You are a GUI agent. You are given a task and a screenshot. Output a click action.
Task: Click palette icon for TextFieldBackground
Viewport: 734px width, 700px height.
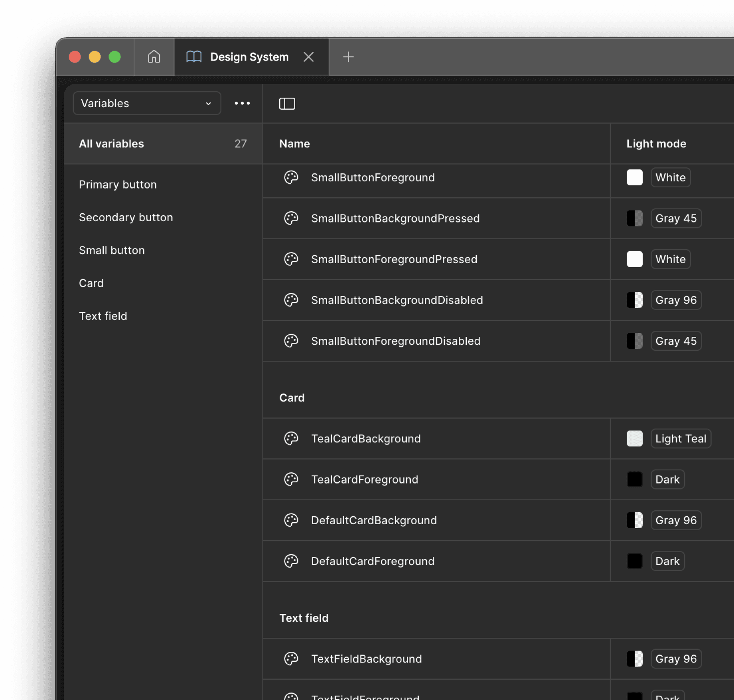click(x=291, y=659)
